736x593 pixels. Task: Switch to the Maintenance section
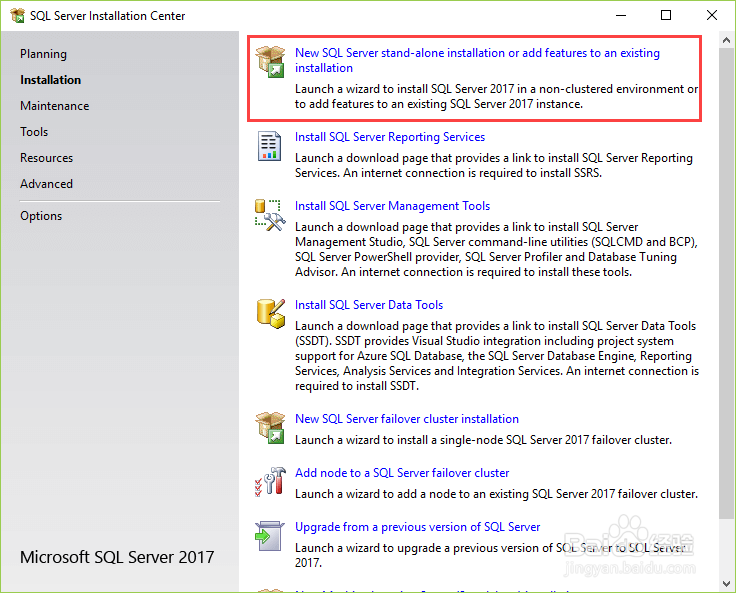54,106
